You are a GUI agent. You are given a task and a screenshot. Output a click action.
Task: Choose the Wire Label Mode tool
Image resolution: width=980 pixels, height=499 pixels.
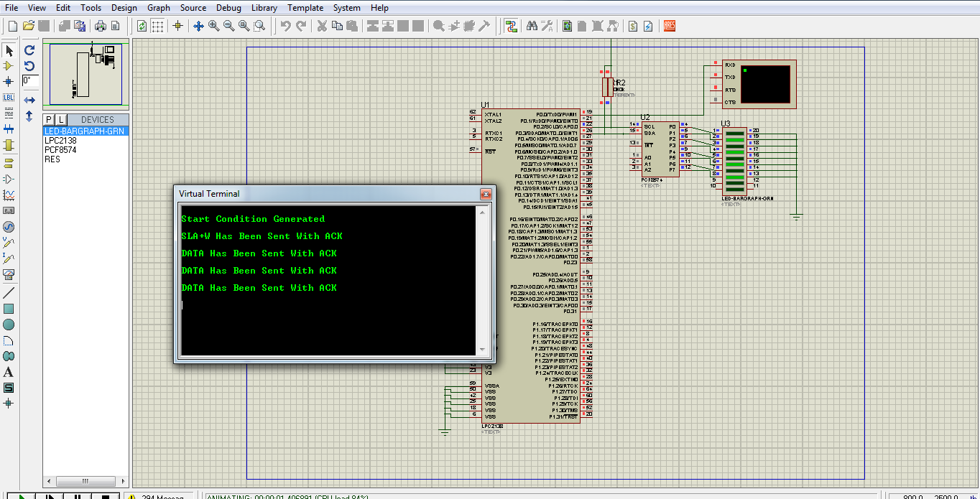coord(9,95)
